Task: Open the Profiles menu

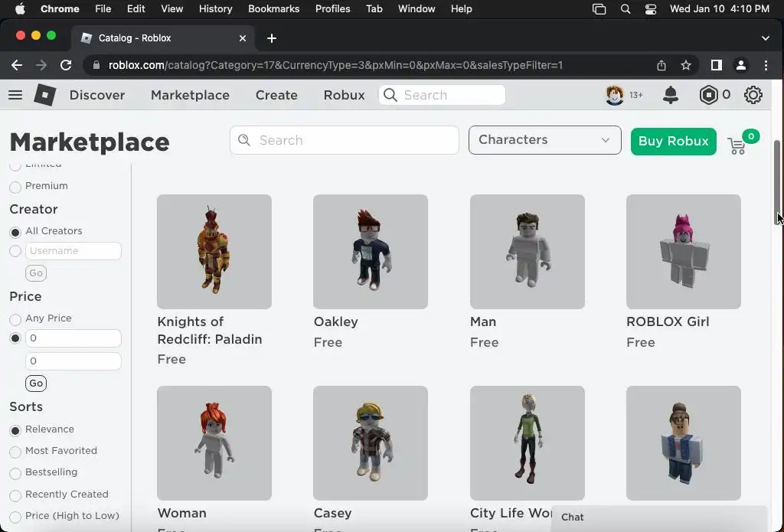Action: pyautogui.click(x=332, y=9)
